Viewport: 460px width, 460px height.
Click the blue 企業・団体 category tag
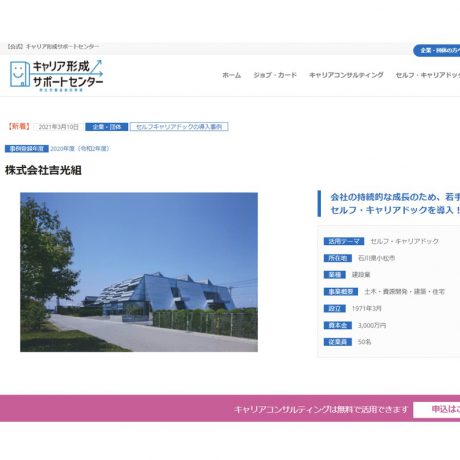107,127
